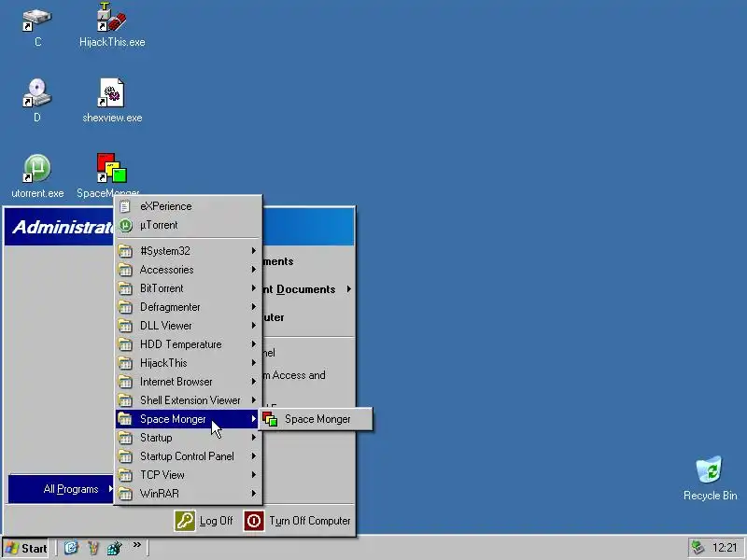Select highlighted Space Monger folder entry
This screenshot has height=560, width=747.
click(188, 419)
